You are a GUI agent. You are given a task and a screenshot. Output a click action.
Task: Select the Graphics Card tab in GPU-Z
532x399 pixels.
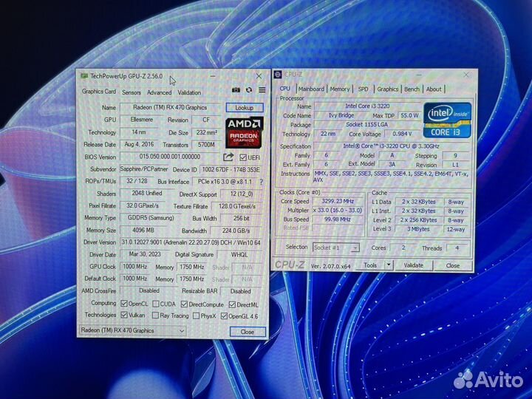coord(99,92)
